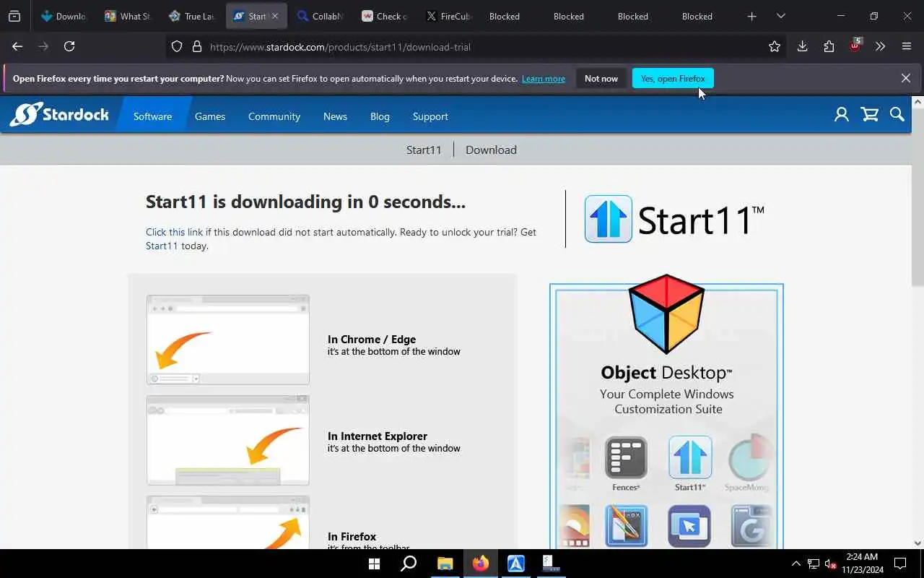Click the scrollbar down arrow
924x578 pixels.
[918, 543]
